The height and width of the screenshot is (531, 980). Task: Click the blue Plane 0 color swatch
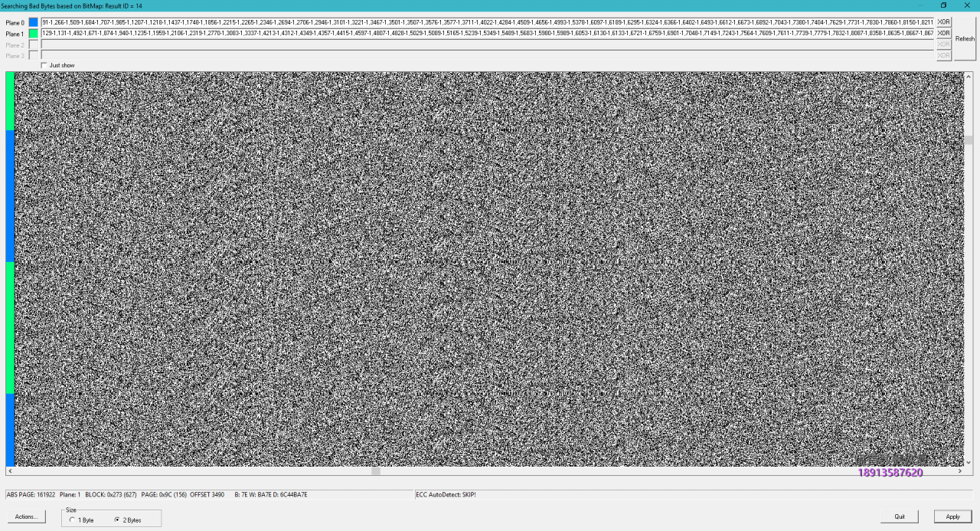click(33, 22)
